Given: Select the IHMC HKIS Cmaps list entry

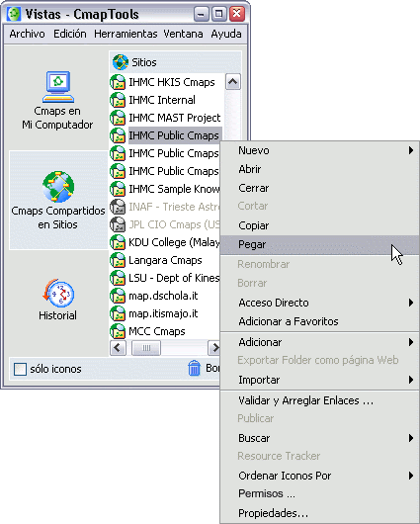Looking at the screenshot, I should (x=172, y=82).
